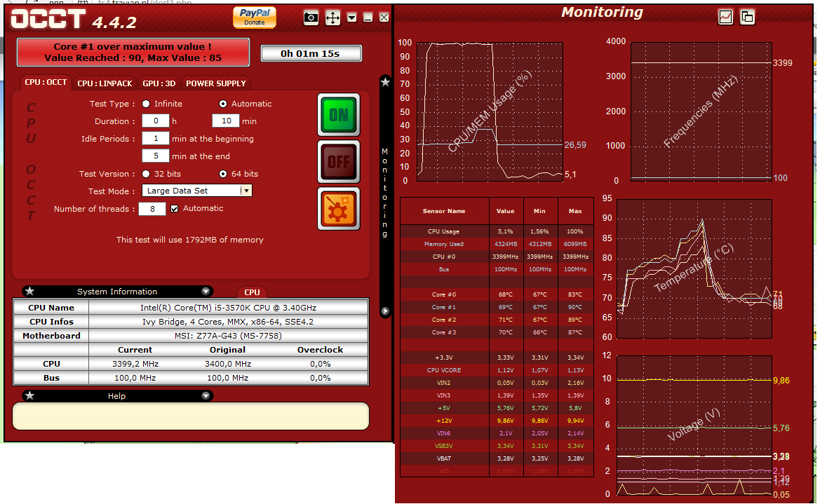The image size is (827, 504).
Task: Open the Test Mode Large Data Set dropdown
Action: click(196, 191)
